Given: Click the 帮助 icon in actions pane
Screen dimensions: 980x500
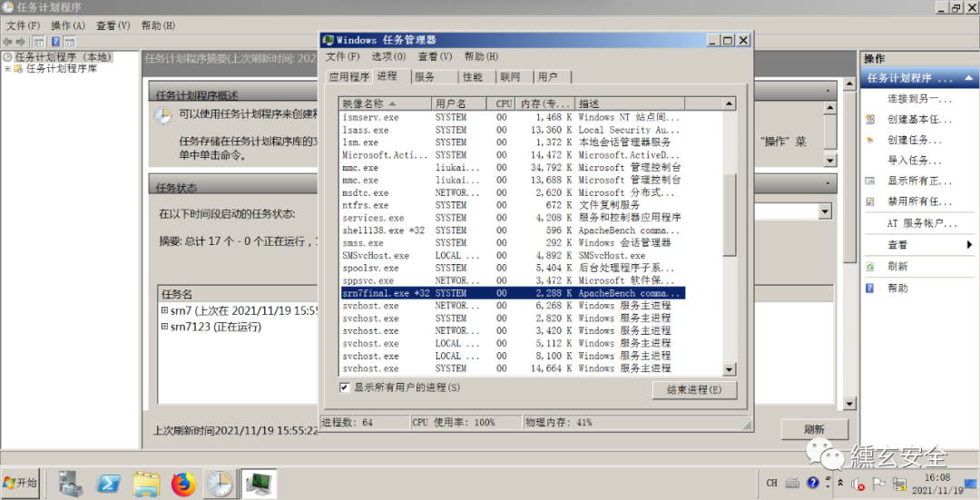Looking at the screenshot, I should [x=870, y=289].
